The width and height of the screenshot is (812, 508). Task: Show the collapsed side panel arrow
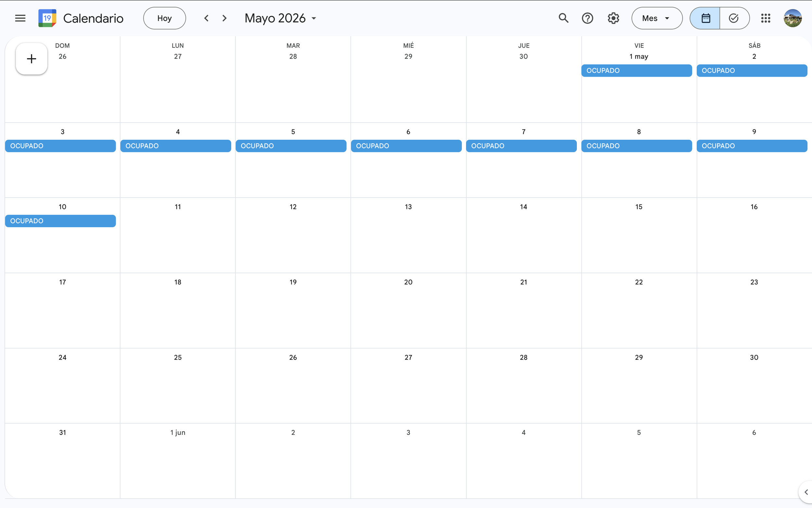pos(806,492)
